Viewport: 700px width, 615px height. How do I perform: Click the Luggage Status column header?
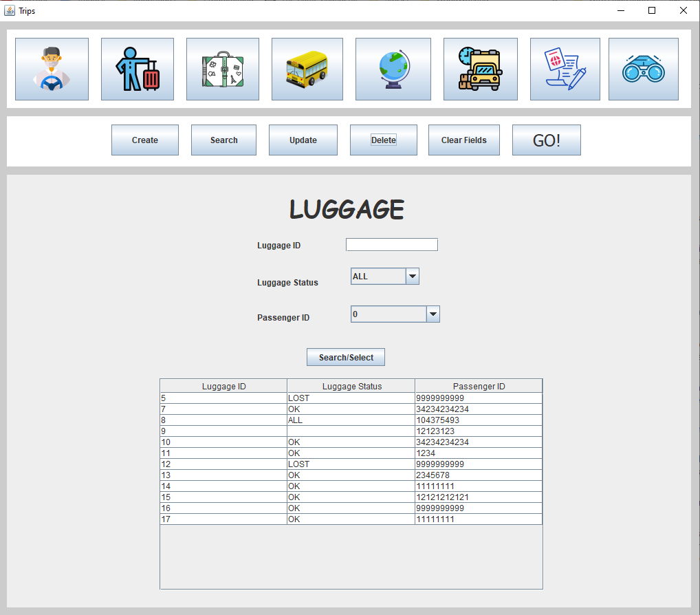click(351, 387)
